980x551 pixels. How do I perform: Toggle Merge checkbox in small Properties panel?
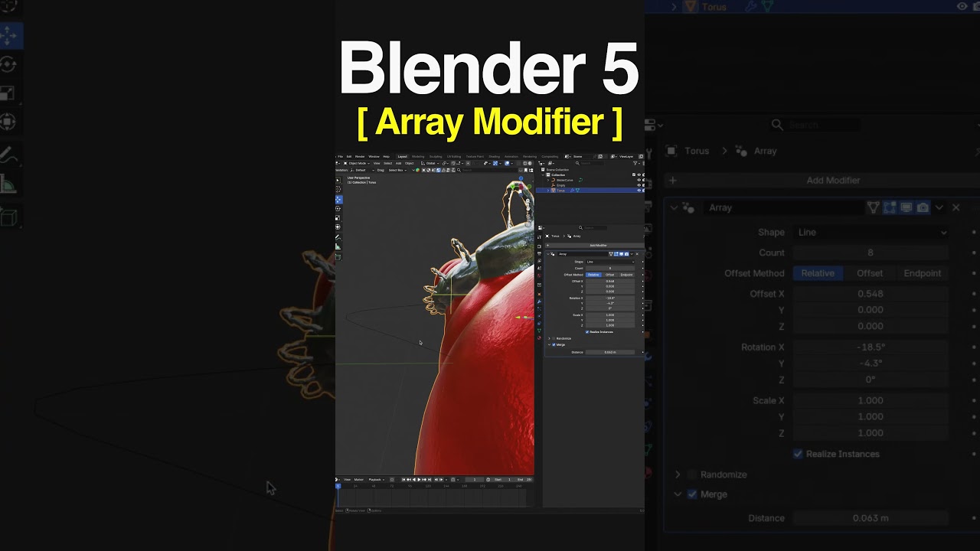pos(554,344)
